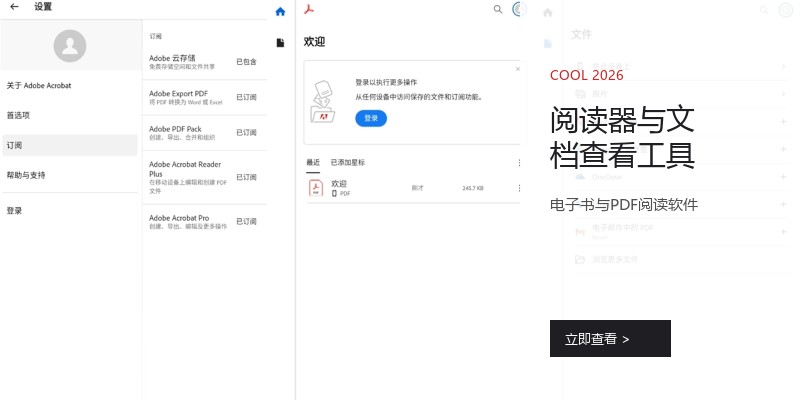Open the three-dot menu for 欢迎 file
Viewport: 800px width, 400px height.
point(519,188)
